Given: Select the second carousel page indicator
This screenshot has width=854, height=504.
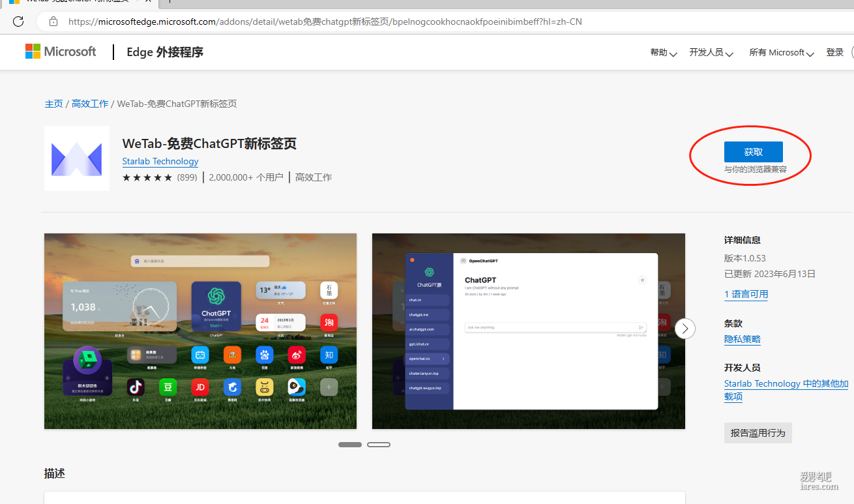Looking at the screenshot, I should pos(379,445).
